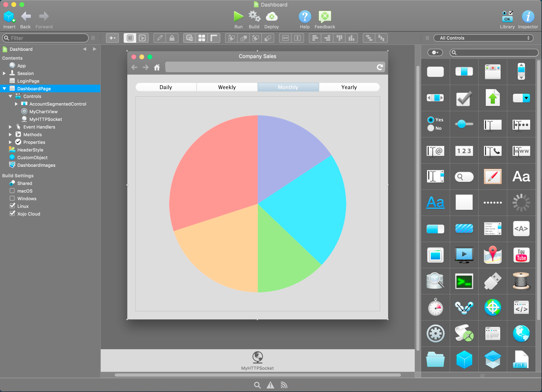542x392 pixels.
Task: Select LoginPage in the navigator
Action: tap(28, 81)
